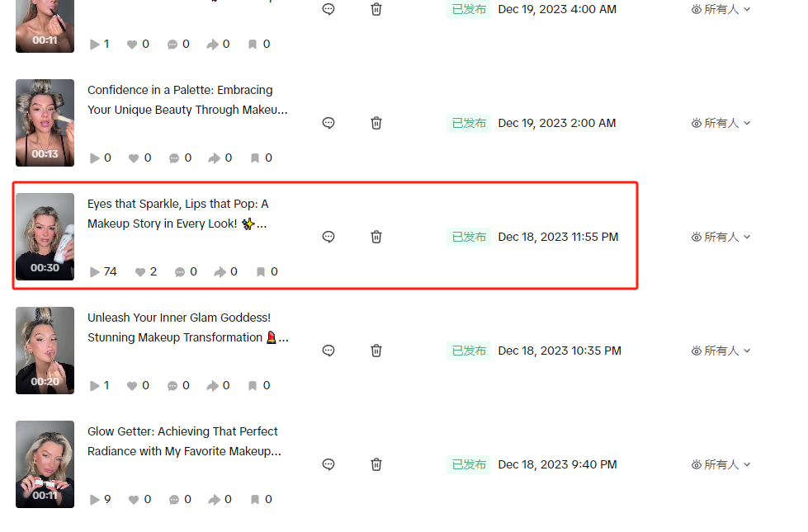Click trash icon for 'Confidence in a Palette' video
Screen dimensions: 808x532
376,123
